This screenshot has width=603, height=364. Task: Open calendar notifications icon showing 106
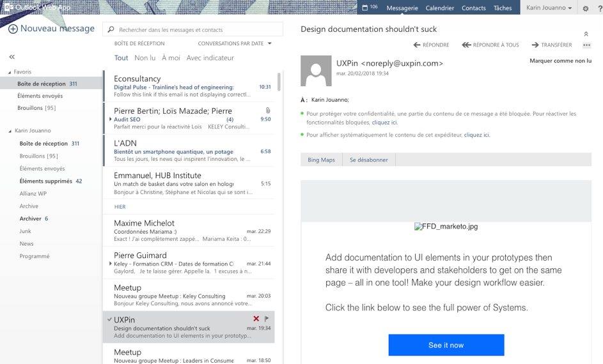[x=370, y=7]
